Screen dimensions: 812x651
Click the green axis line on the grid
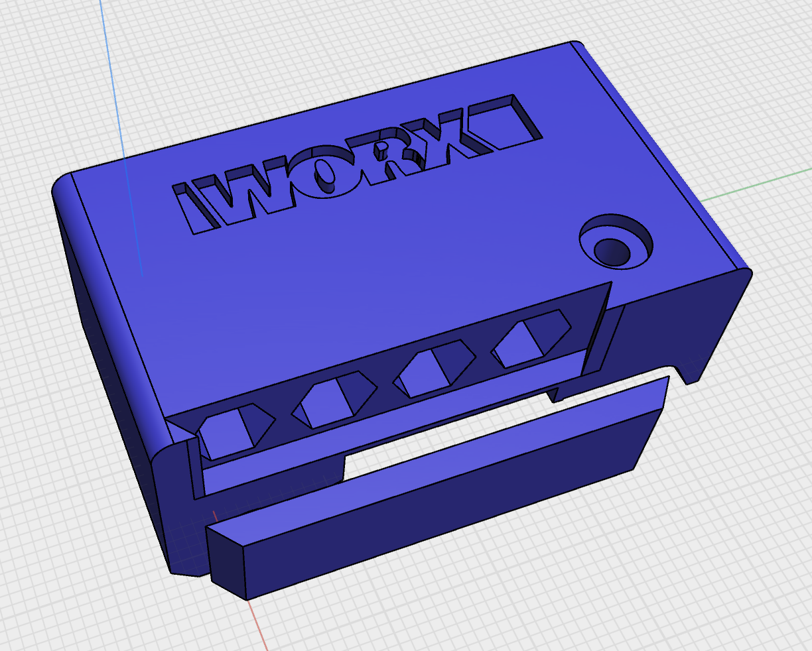[x=756, y=184]
